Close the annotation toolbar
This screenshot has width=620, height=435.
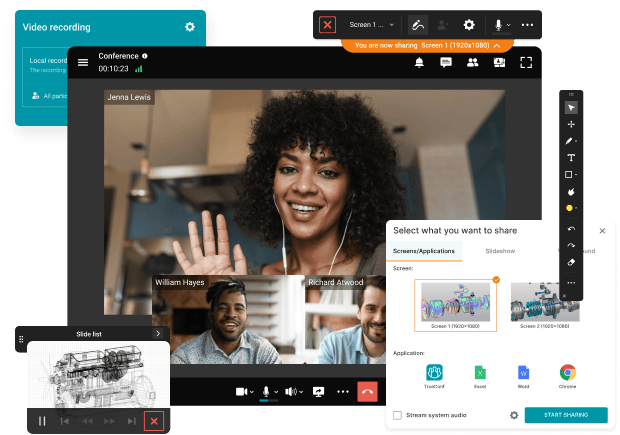tap(564, 296)
